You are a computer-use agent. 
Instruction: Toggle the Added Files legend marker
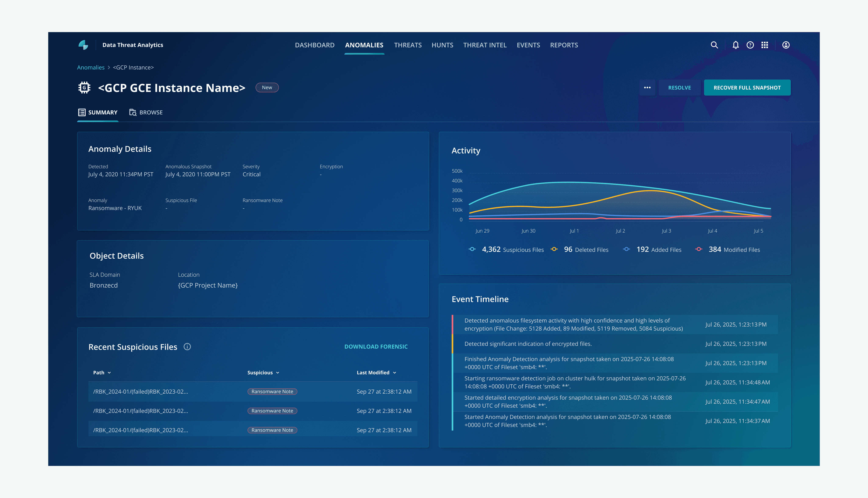[x=626, y=249]
